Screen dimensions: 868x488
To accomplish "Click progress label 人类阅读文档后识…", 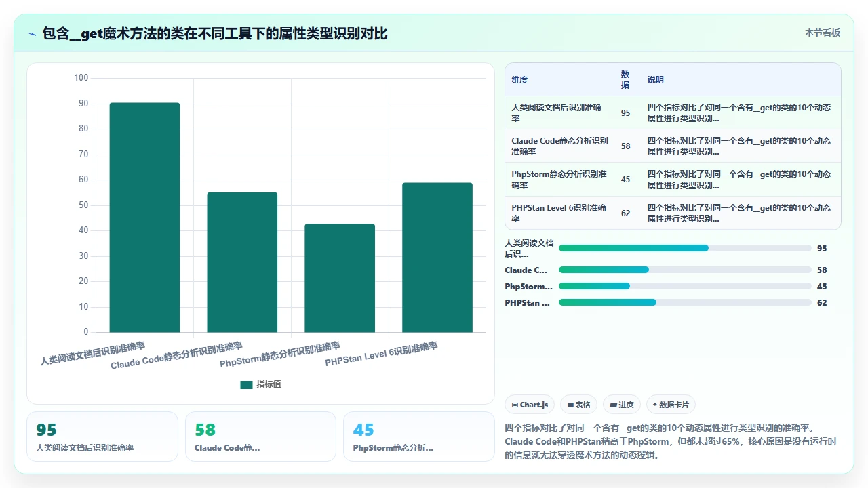I will coord(529,248).
